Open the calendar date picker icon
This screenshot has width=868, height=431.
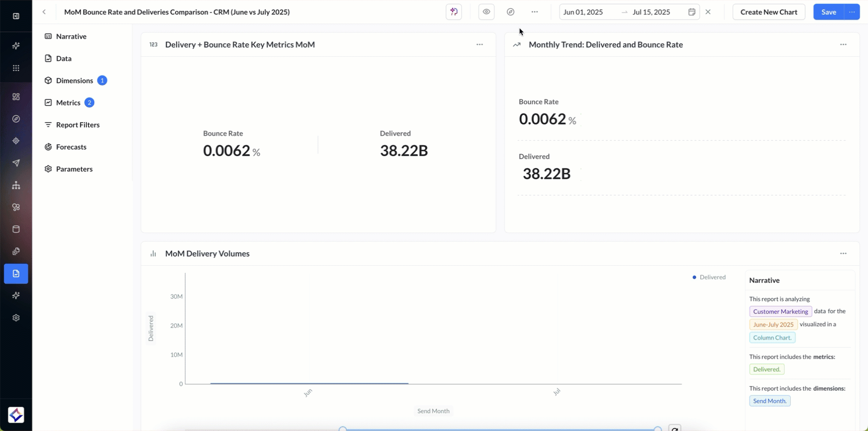tap(692, 12)
